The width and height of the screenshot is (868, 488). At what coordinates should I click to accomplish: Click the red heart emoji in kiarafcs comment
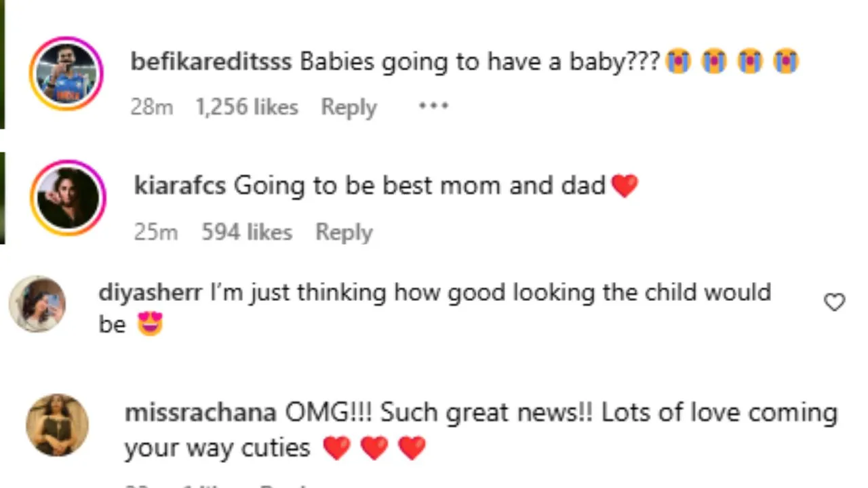coord(625,186)
